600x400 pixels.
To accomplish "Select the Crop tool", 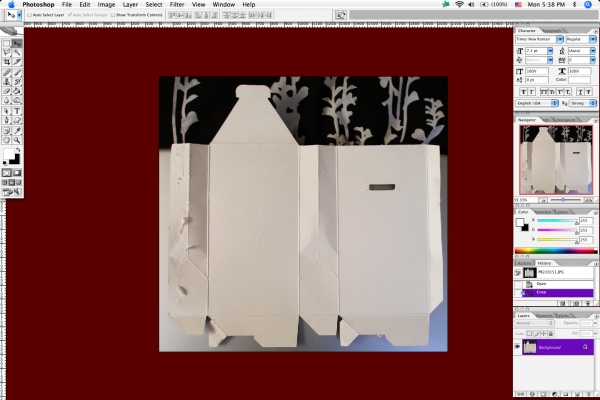I will click(x=7, y=62).
